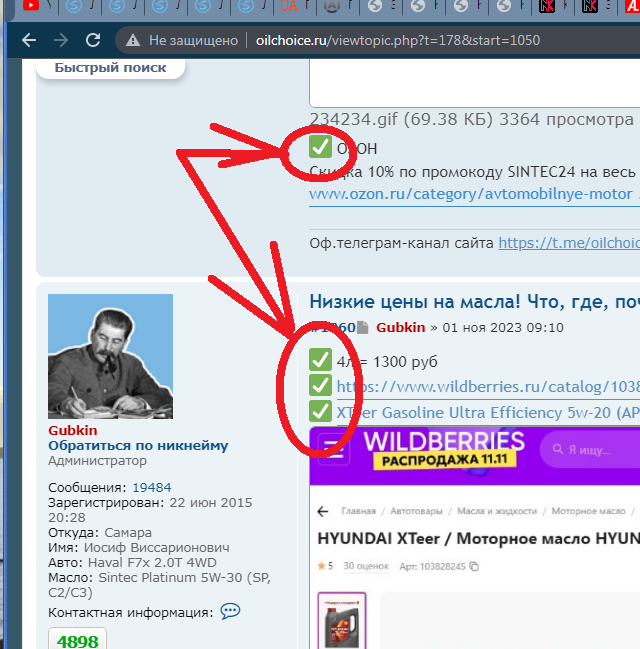Click the 'Автотовары' breadcrumb
Viewport: 640px width, 649px height.
416,511
